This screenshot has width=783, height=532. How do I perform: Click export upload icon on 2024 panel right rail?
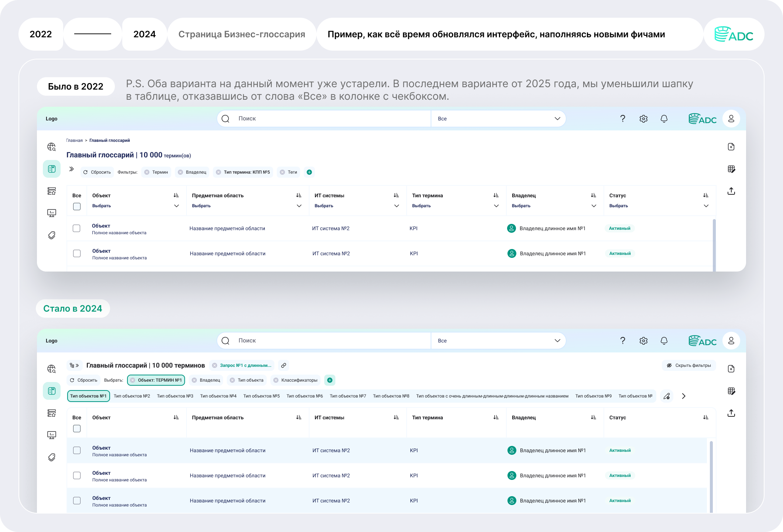click(731, 413)
